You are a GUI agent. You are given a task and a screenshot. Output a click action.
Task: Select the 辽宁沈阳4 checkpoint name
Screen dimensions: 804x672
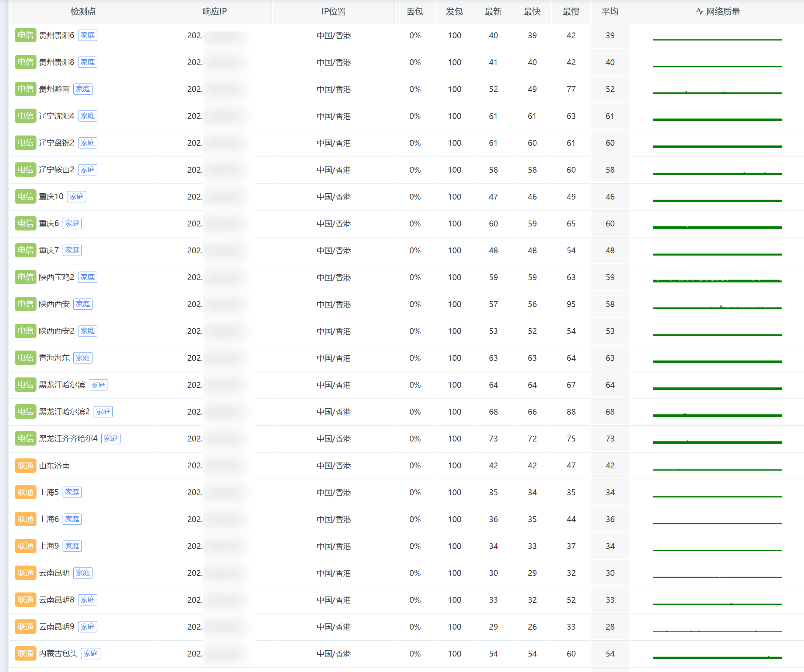click(57, 116)
